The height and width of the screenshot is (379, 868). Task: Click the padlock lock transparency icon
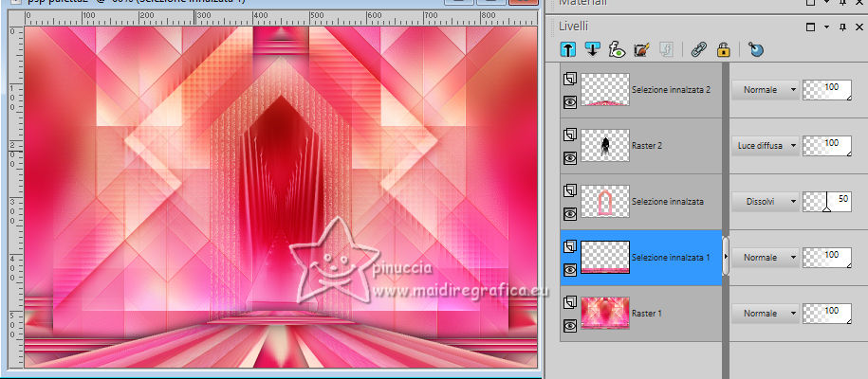724,50
